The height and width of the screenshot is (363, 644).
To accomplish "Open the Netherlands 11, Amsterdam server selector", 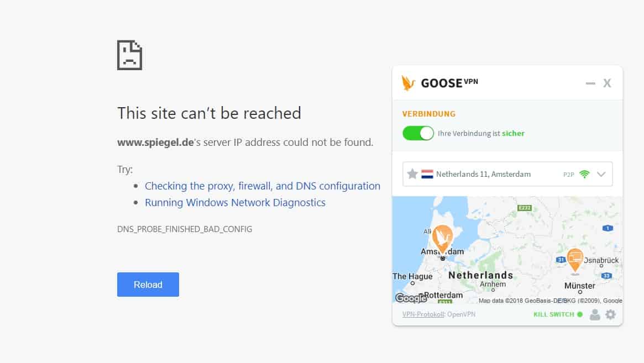I will tap(507, 174).
